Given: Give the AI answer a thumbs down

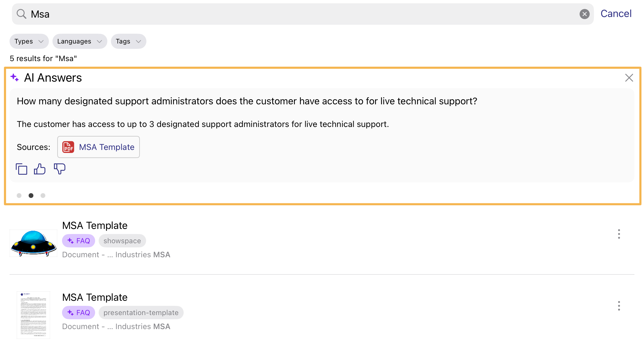Looking at the screenshot, I should tap(60, 169).
